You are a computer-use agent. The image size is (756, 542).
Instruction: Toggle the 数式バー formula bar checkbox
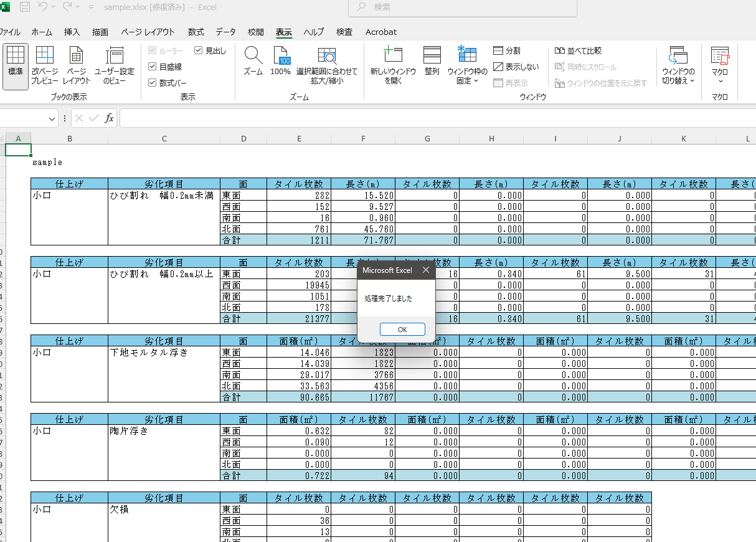point(153,83)
